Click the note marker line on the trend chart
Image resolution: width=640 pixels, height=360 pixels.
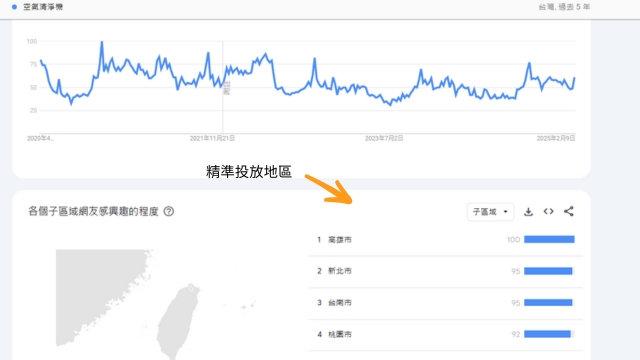tap(223, 87)
